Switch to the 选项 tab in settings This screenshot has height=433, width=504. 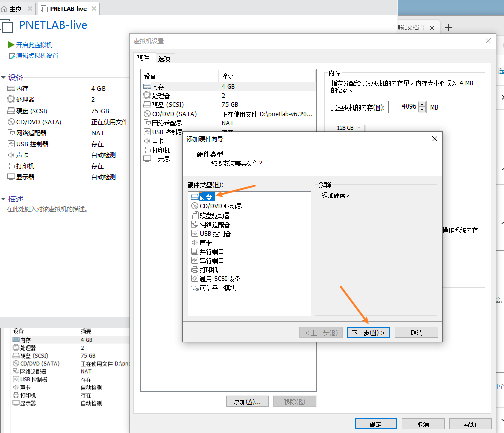[x=164, y=58]
